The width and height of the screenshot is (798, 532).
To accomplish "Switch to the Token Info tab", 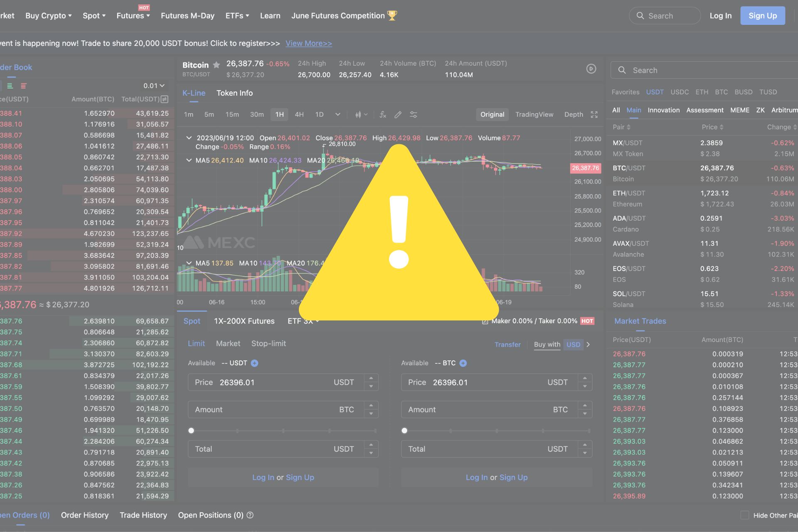I will pos(234,93).
